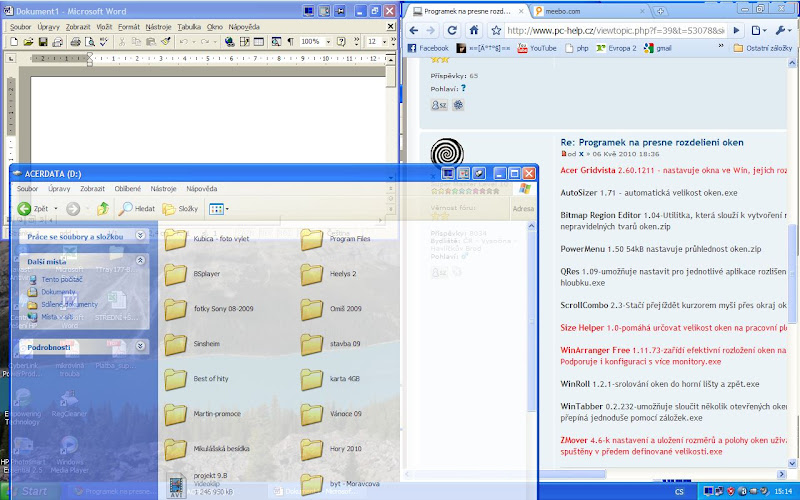Open the Nástroje menu in ACERDATA window

163,188
